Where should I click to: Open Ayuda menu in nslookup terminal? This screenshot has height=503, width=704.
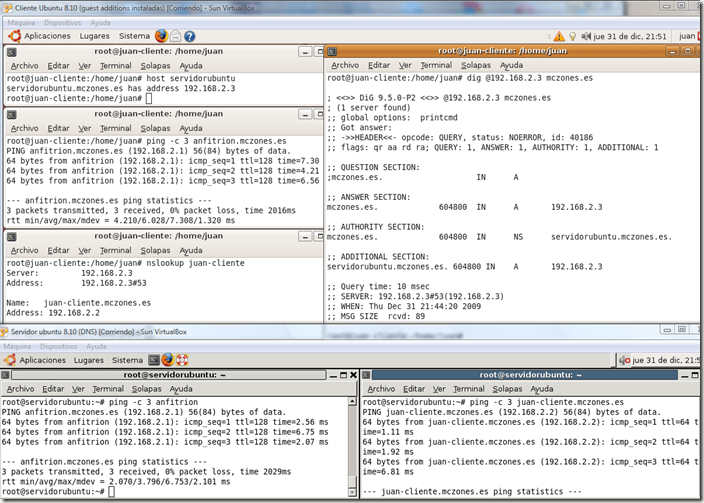tap(191, 250)
